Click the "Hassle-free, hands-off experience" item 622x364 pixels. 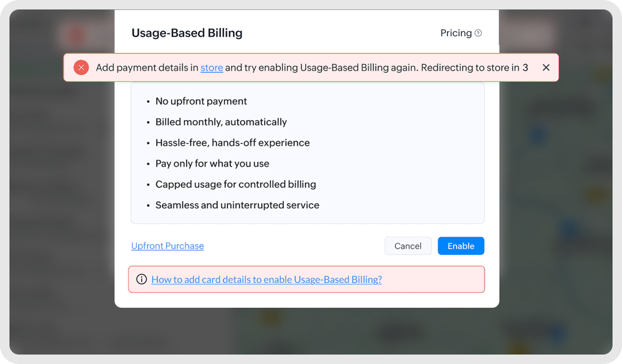[232, 143]
